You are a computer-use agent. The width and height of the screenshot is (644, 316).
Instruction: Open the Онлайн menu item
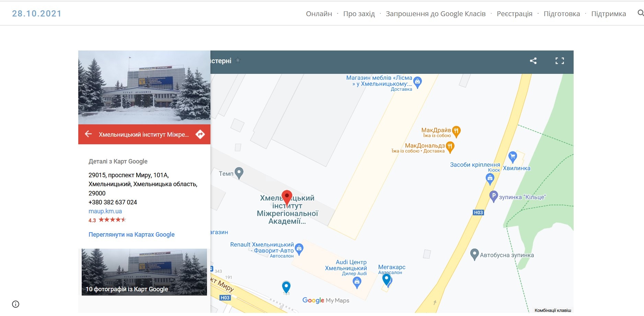(319, 14)
